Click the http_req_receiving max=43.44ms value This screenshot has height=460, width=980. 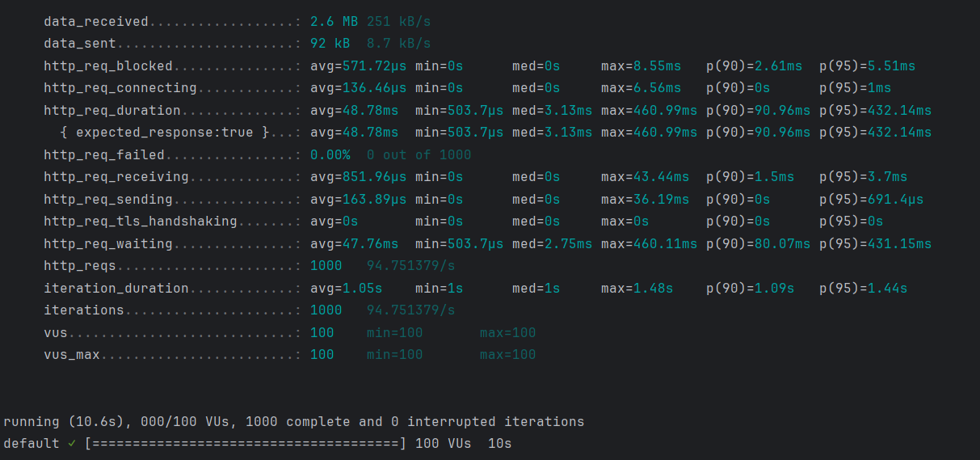(x=646, y=177)
